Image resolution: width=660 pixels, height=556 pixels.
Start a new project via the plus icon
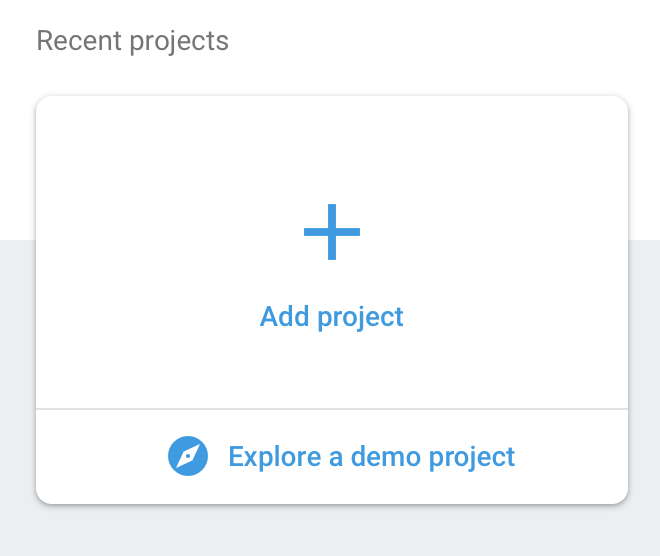point(332,232)
